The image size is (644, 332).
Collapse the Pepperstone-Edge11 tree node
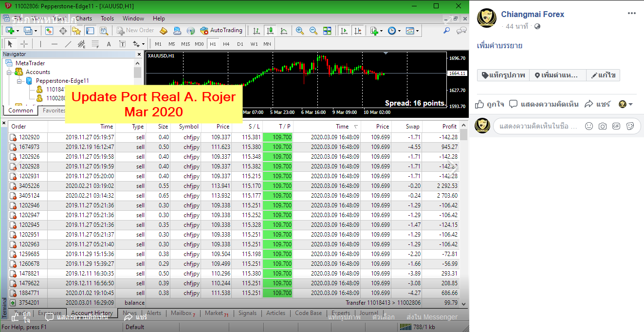19,80
